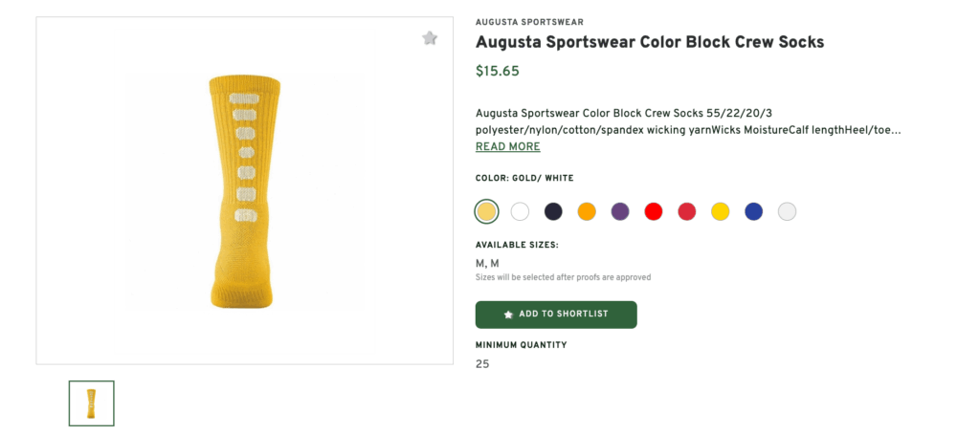Select the light gray swatch ending the row
The height and width of the screenshot is (435, 980).
788,211
